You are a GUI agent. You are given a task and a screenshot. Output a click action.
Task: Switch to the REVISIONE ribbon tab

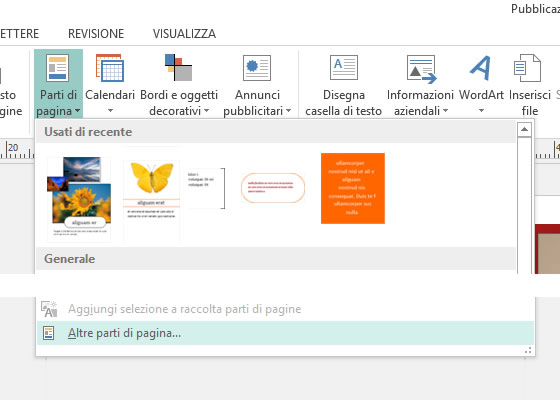[x=96, y=34]
